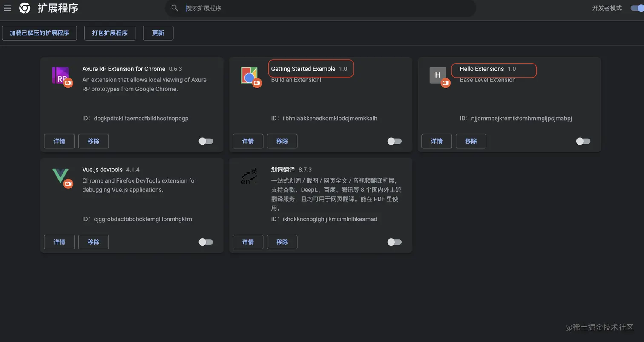Click 移除 on Hello Extensions
The width and height of the screenshot is (644, 342).
pos(471,141)
